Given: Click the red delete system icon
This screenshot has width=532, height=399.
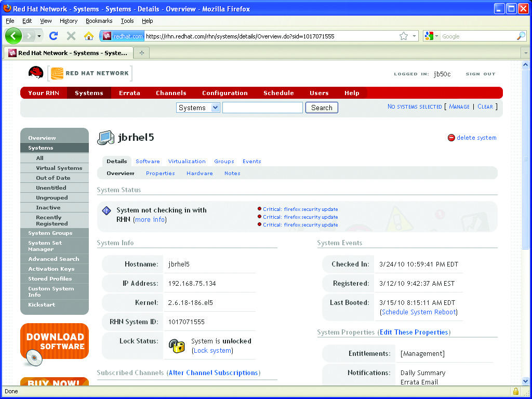Looking at the screenshot, I should 451,138.
